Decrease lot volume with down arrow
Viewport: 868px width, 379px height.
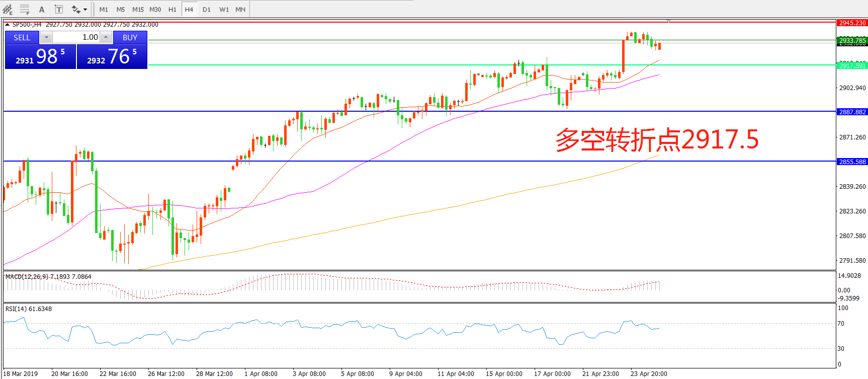coord(46,37)
